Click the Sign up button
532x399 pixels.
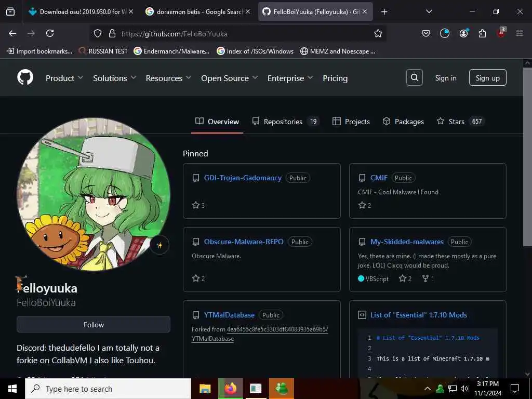[487, 78]
